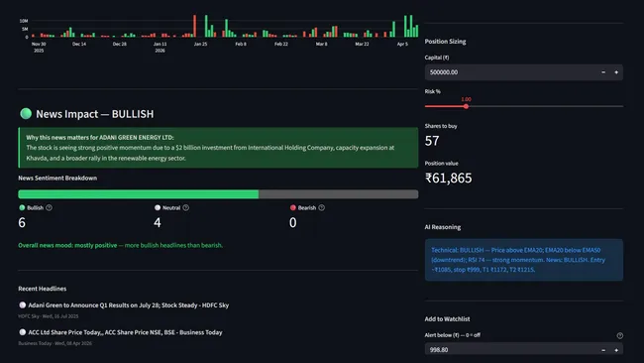This screenshot has width=644, height=363.
Task: Click the Bullish count 6
Action: point(22,223)
